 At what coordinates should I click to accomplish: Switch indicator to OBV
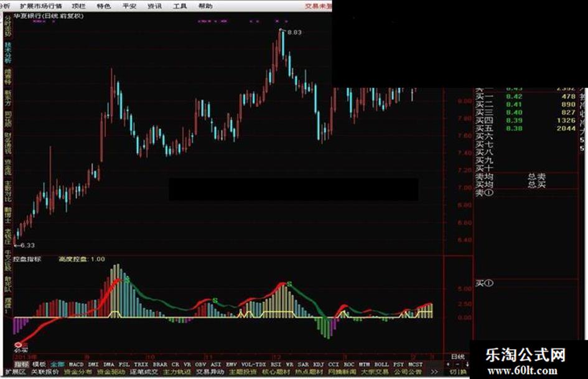pos(200,364)
